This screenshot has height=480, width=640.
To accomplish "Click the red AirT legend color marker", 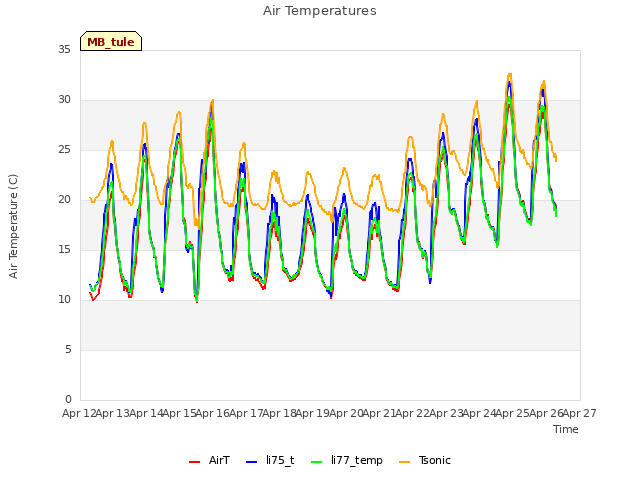I will point(195,462).
